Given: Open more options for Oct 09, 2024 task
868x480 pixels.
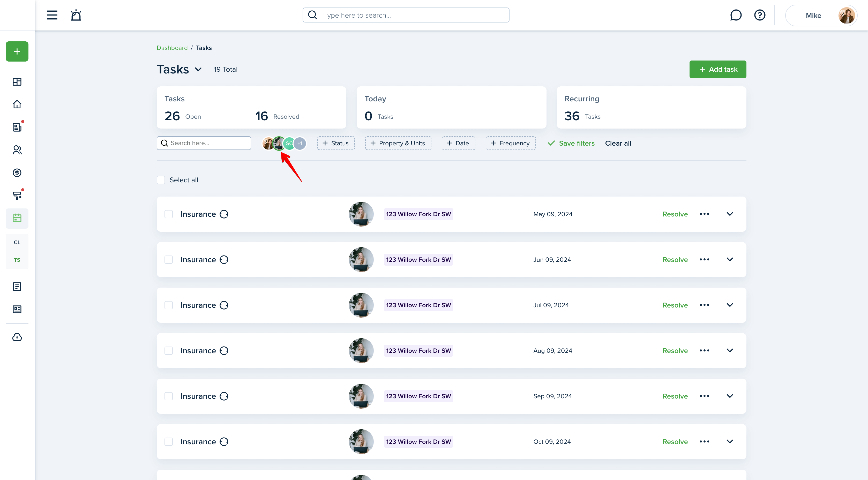Looking at the screenshot, I should [705, 442].
